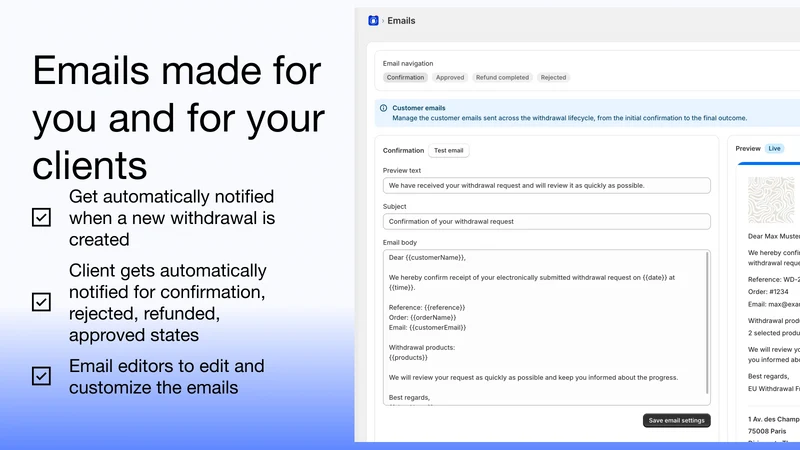Focus the Preview text input field
Image resolution: width=800 pixels, height=450 pixels.
(x=546, y=186)
